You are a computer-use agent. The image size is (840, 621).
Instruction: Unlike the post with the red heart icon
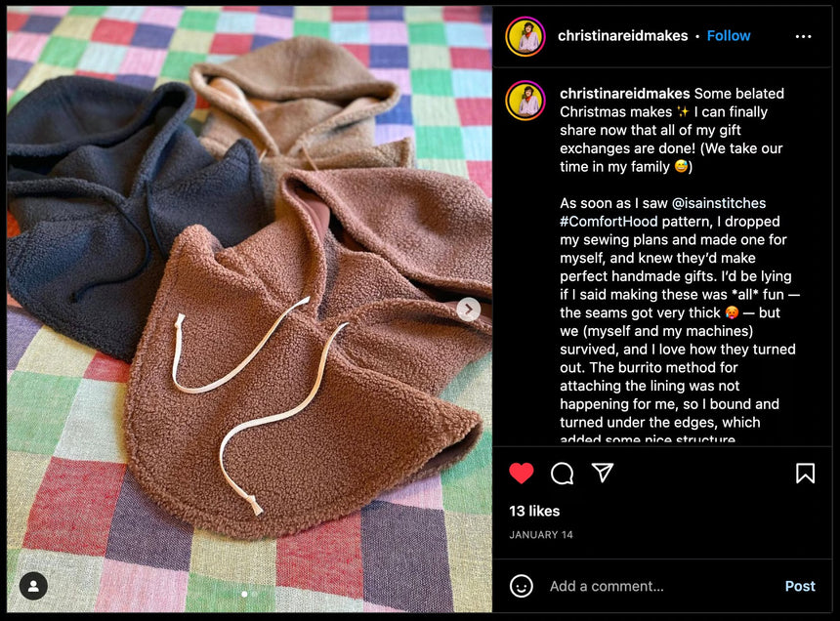click(x=522, y=474)
